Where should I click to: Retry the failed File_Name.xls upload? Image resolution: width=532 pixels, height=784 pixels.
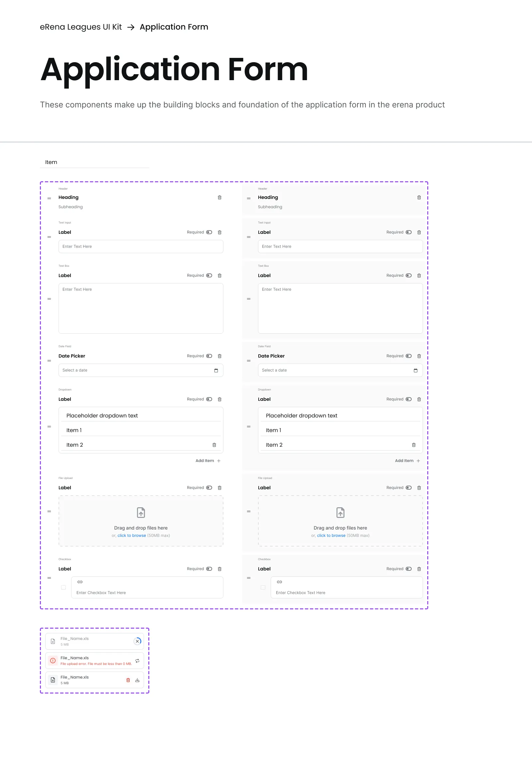[x=137, y=660]
